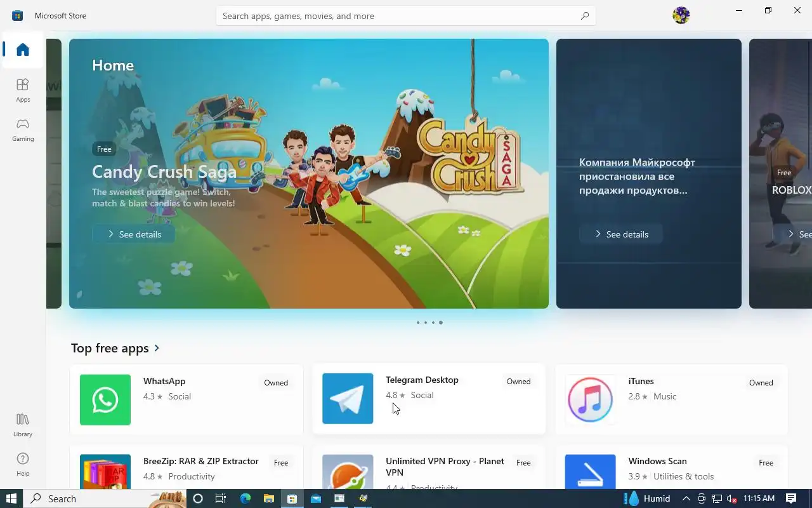Open File Explorer from taskbar
812x508 pixels.
tap(269, 498)
